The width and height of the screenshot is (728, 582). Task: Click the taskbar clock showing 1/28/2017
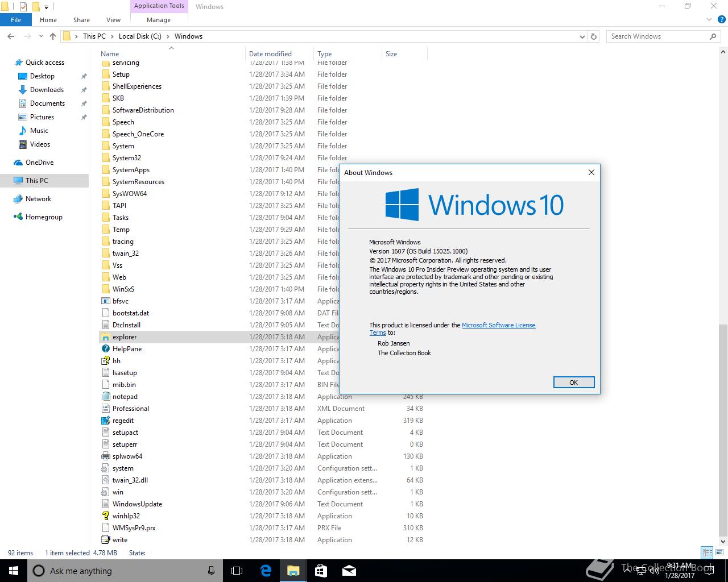click(x=680, y=571)
